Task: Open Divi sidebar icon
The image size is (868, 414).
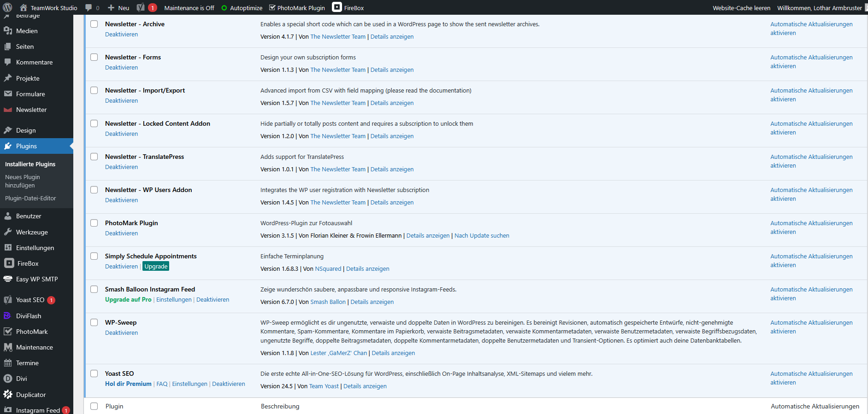Action: (x=8, y=379)
